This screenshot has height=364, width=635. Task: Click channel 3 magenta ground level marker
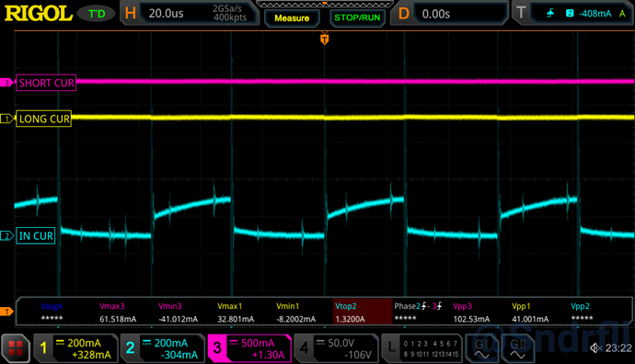point(6,83)
